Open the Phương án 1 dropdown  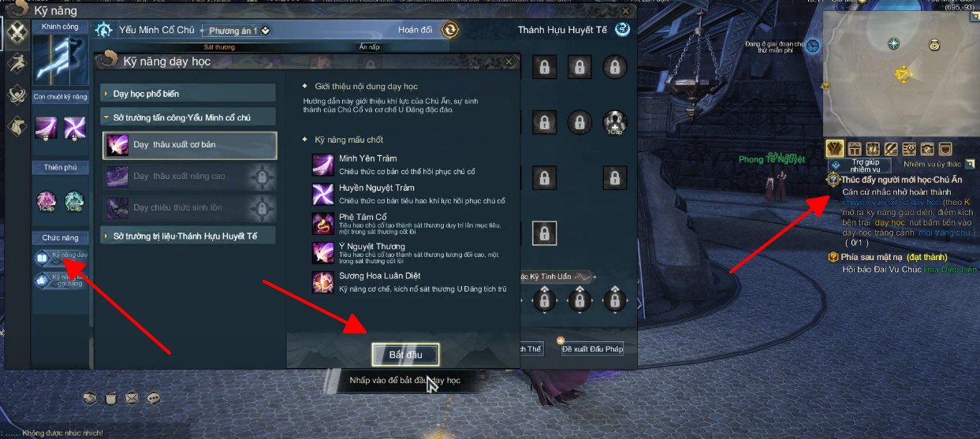[x=236, y=31]
